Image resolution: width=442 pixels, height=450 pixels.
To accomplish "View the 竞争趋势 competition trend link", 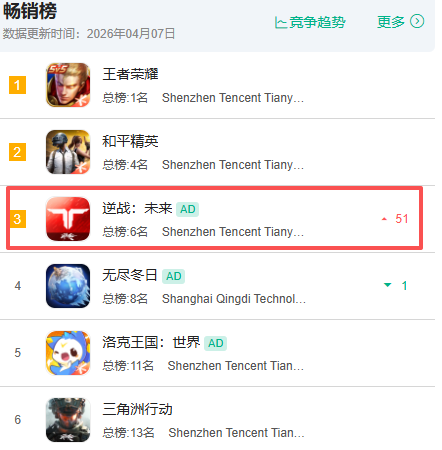I will [317, 22].
